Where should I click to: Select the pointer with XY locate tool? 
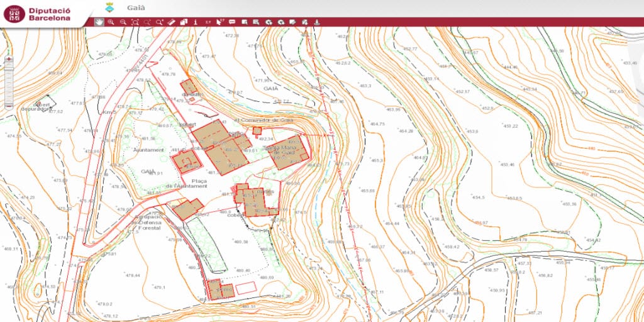tap(220, 22)
